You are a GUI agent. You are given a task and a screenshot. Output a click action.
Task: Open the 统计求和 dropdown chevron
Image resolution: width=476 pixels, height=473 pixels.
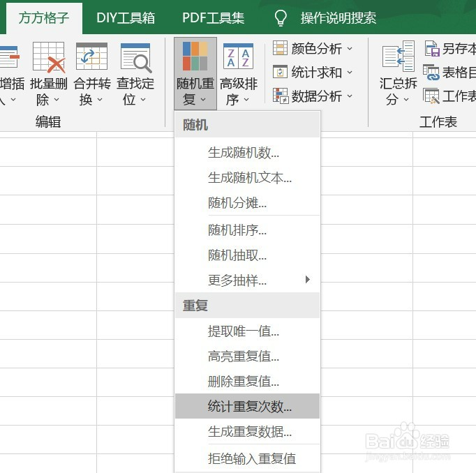click(x=350, y=73)
